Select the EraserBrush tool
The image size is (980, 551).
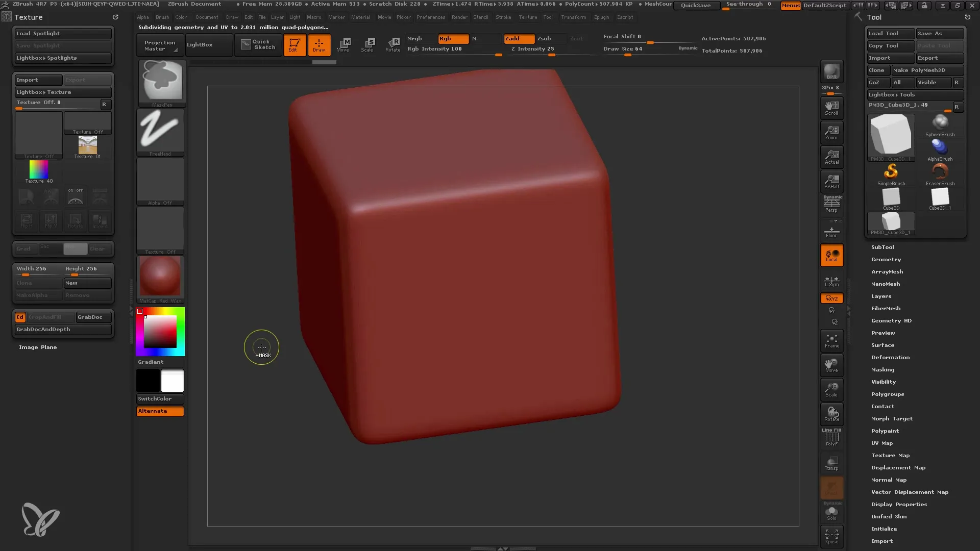940,173
